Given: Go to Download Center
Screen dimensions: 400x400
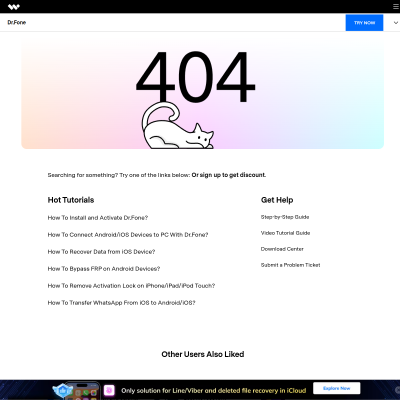Looking at the screenshot, I should (x=282, y=249).
